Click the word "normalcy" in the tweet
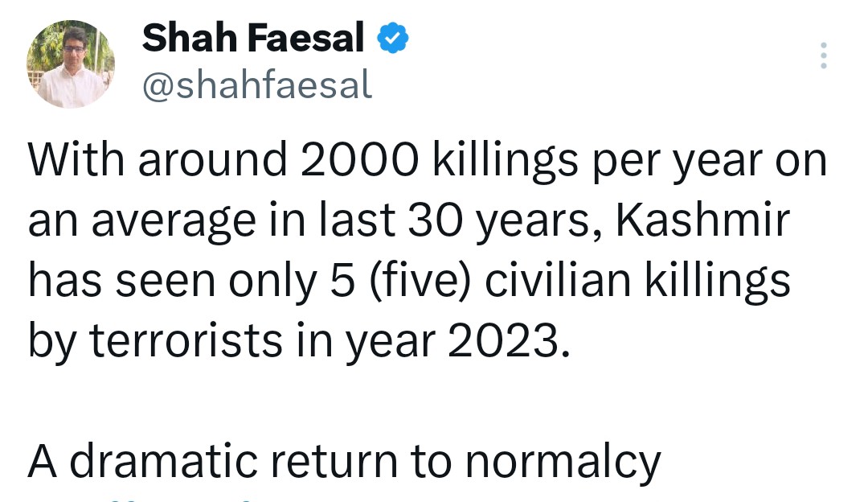The width and height of the screenshot is (868, 502). [563, 462]
